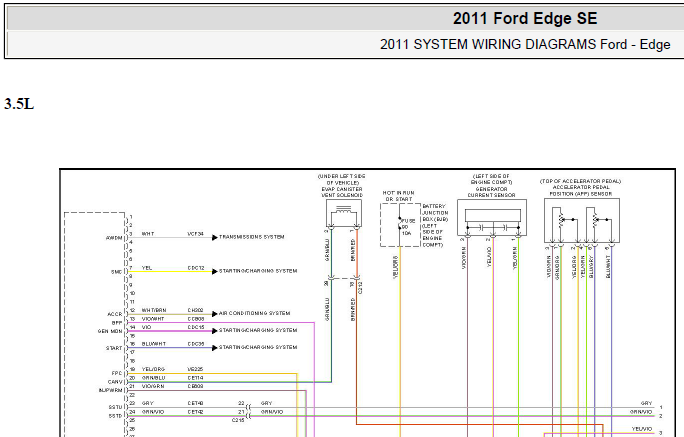Click the "SSTD" pin label
Screen dimensions: 684x437
(x=116, y=416)
